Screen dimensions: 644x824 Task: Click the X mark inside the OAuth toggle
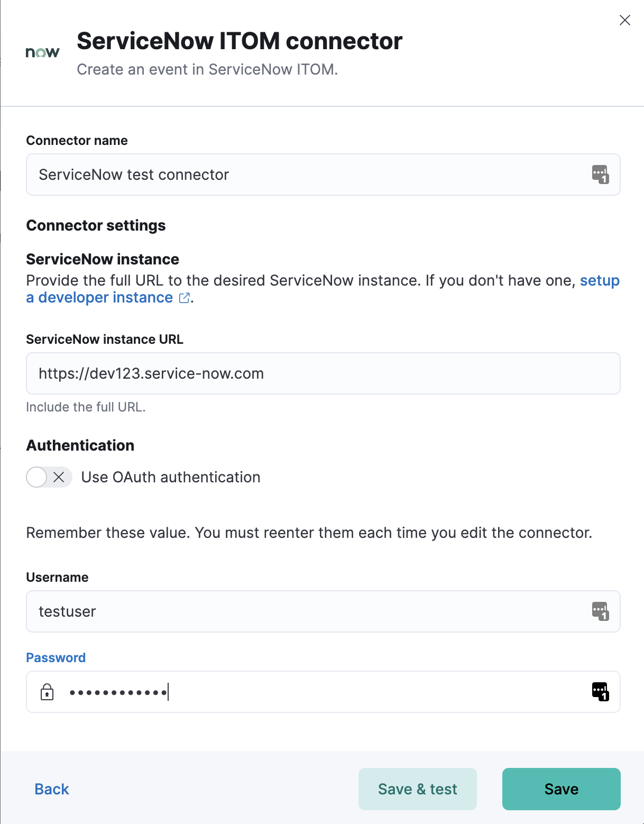59,477
